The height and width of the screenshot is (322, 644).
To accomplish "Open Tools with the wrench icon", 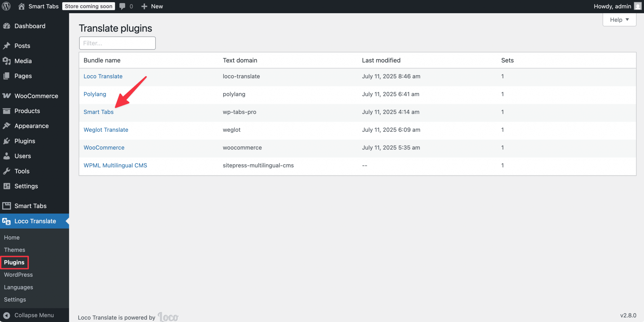I will tap(7, 171).
